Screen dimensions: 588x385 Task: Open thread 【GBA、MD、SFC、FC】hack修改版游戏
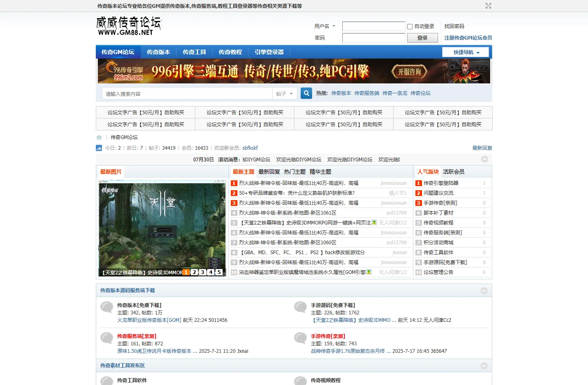coord(302,252)
